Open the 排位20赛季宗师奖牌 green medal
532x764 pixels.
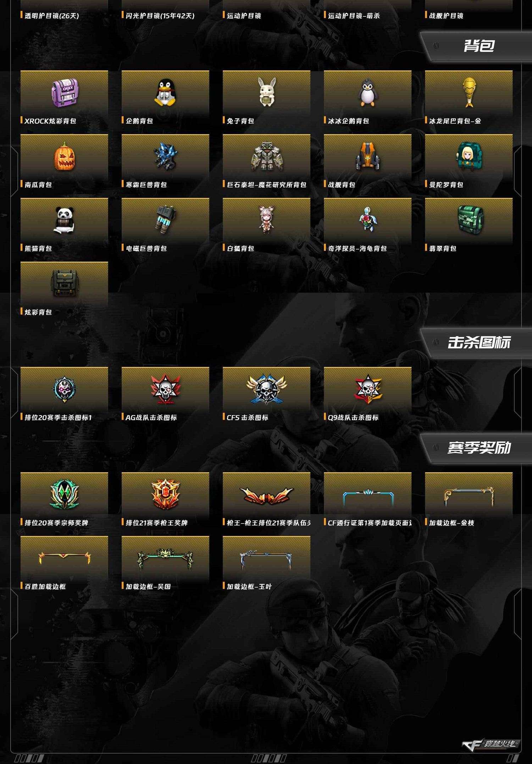[x=64, y=495]
